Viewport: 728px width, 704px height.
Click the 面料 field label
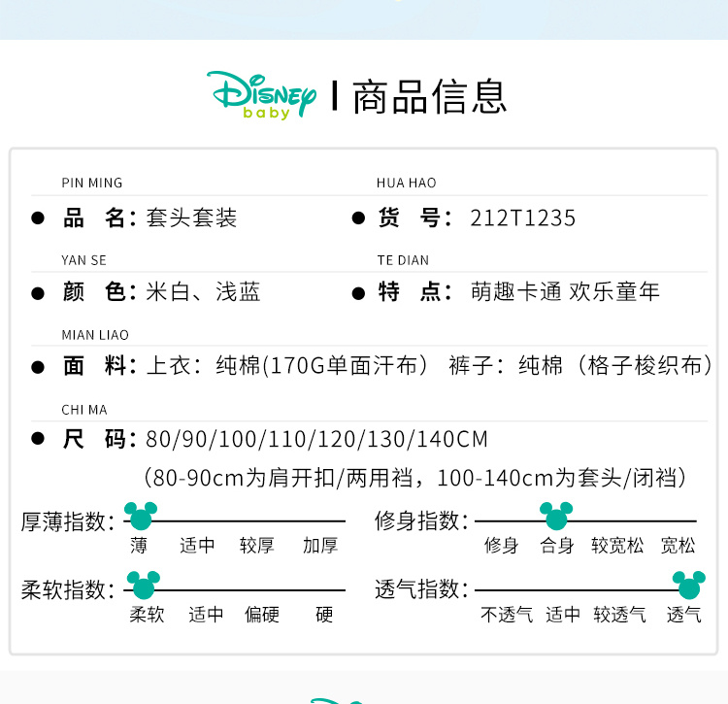pyautogui.click(x=99, y=365)
